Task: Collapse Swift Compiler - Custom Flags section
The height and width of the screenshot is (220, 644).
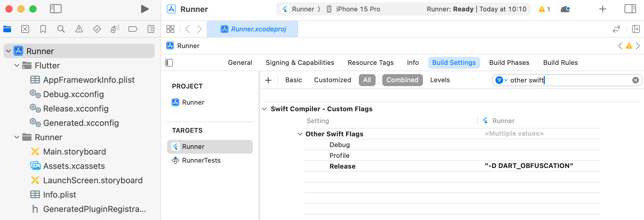Action: point(264,109)
